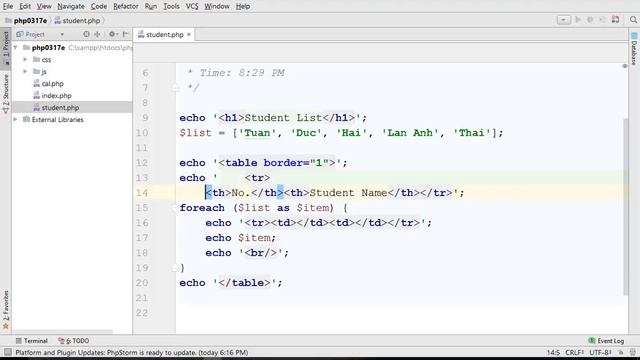Image resolution: width=640 pixels, height=360 pixels.
Task: Open the 6: TODO tool window
Action: click(73, 341)
